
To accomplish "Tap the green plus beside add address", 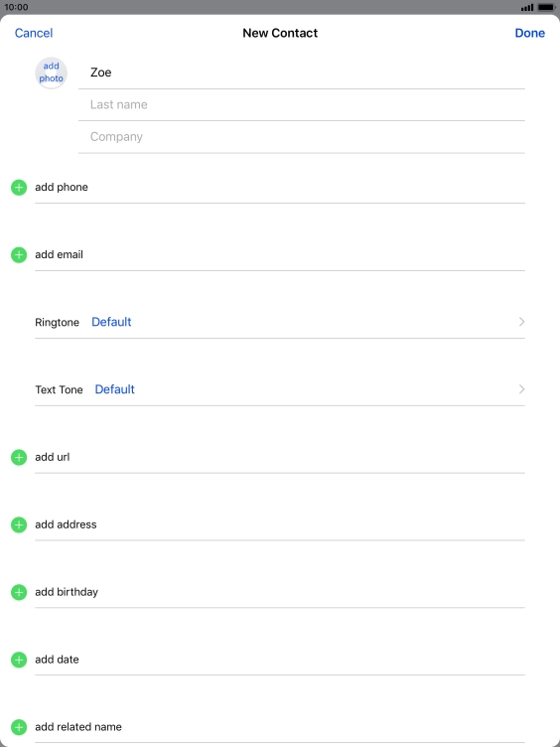I will tap(19, 525).
